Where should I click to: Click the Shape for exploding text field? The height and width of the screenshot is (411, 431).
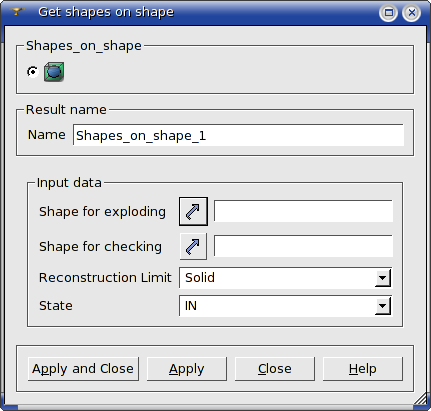(x=303, y=211)
